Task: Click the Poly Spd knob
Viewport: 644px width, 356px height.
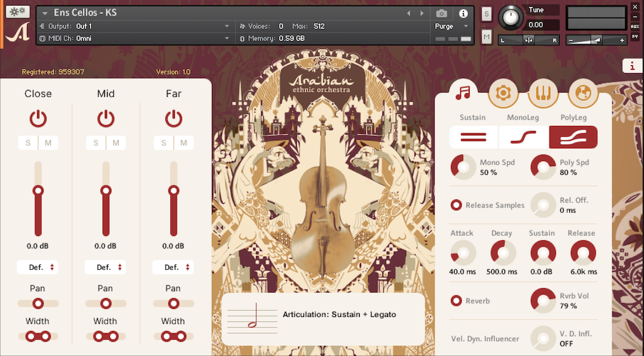Action: [543, 167]
